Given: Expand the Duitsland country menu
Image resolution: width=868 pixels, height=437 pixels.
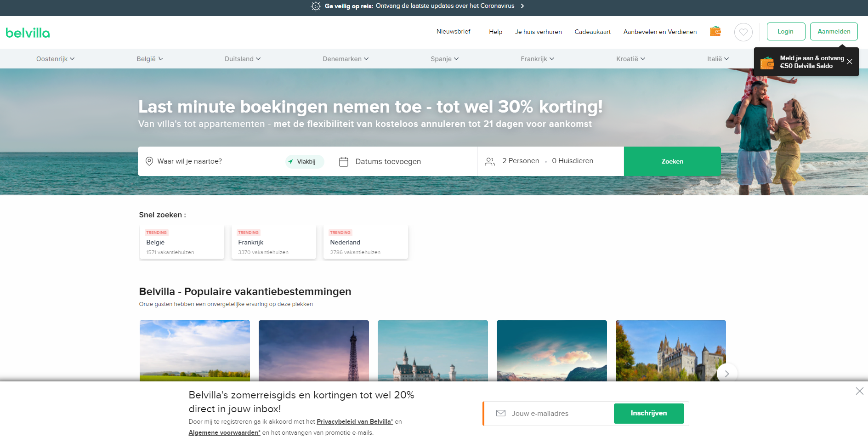Looking at the screenshot, I should point(243,59).
